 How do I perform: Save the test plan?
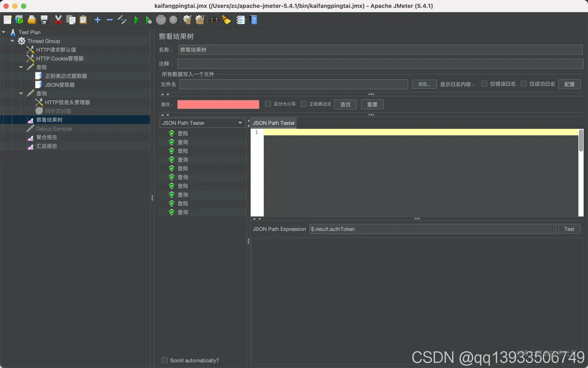tap(44, 20)
